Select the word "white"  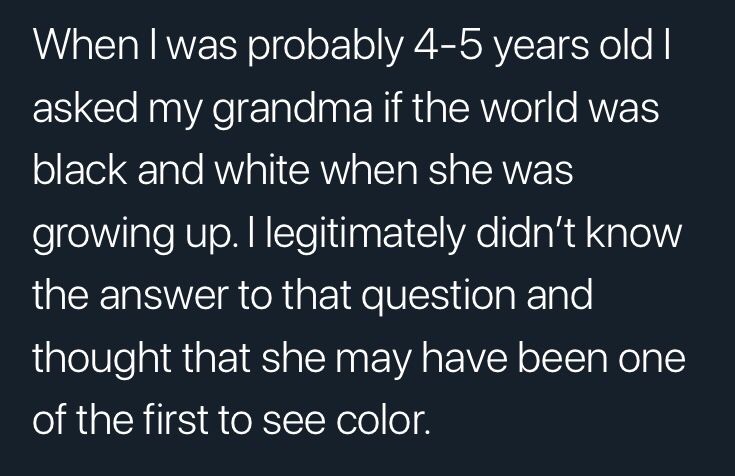pyautogui.click(x=262, y=170)
